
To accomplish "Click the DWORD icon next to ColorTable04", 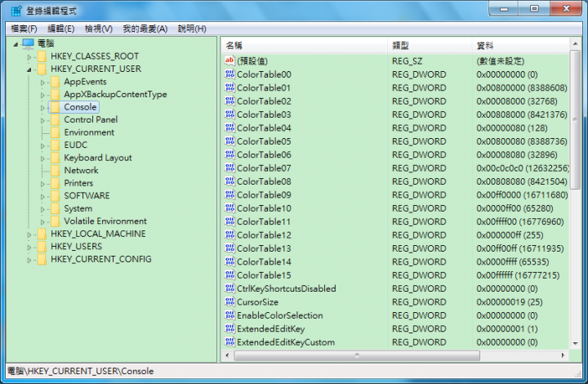I will [229, 127].
